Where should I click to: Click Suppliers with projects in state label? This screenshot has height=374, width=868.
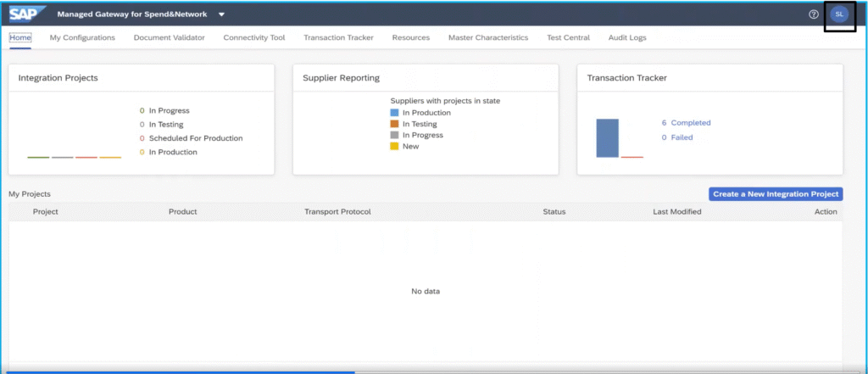pyautogui.click(x=445, y=101)
